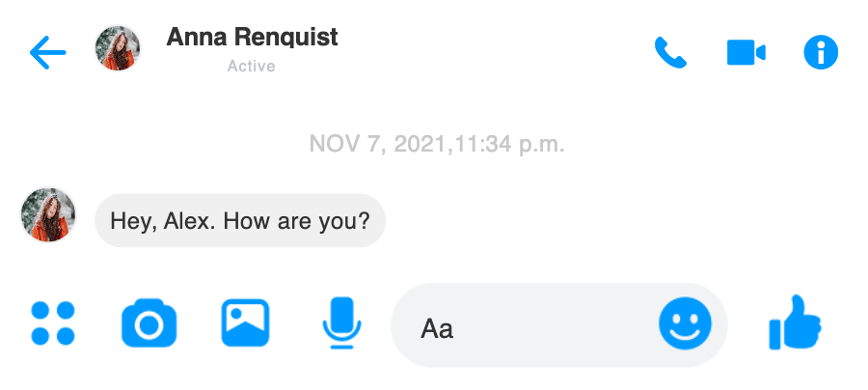Open the photo gallery picker
The image size is (868, 390).
pyautogui.click(x=245, y=323)
